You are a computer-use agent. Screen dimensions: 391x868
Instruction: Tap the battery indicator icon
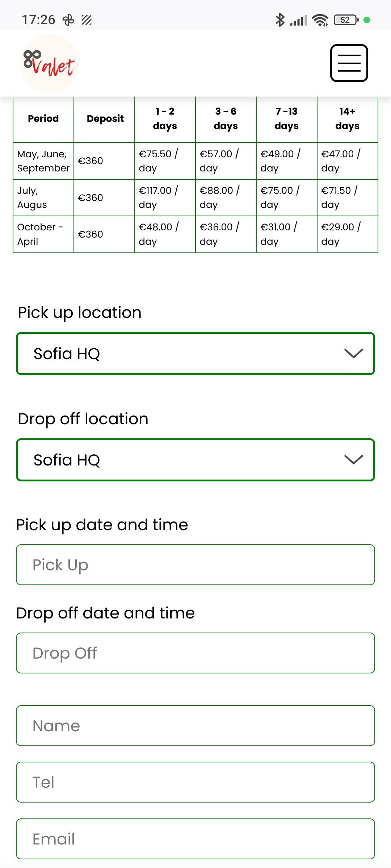click(346, 20)
